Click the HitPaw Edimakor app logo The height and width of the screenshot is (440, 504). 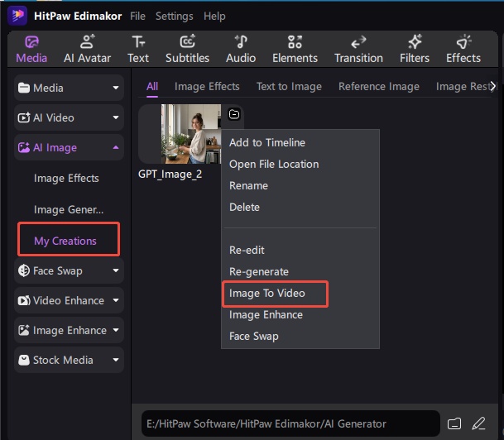coord(17,15)
